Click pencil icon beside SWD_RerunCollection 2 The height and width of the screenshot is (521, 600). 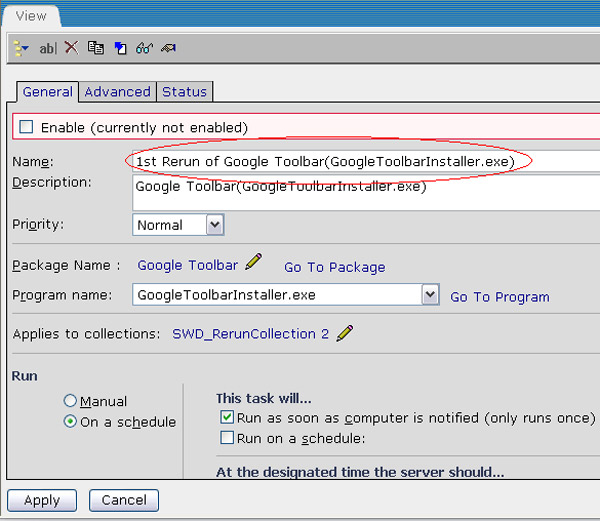(345, 334)
